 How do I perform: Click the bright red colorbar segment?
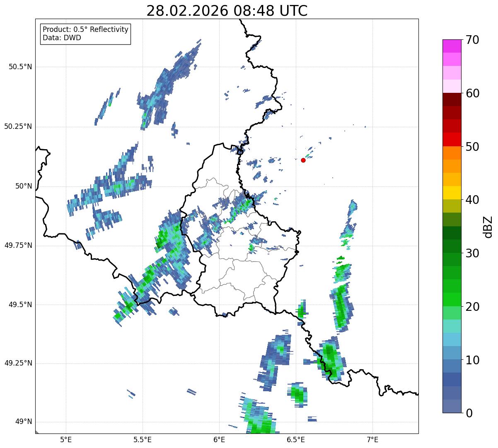click(452, 139)
